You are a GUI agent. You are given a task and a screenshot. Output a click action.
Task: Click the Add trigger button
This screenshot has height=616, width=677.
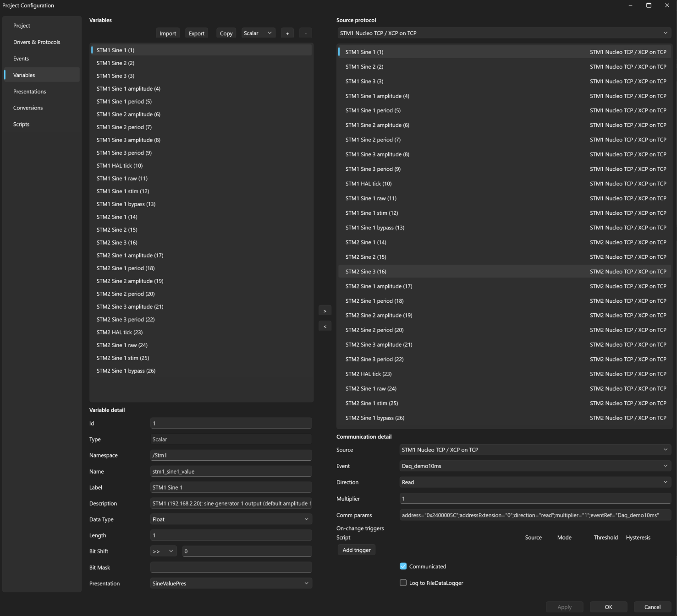tap(357, 550)
